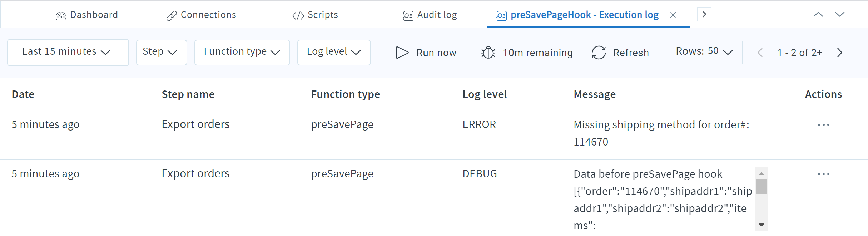
Task: Click the Refresh label
Action: pyautogui.click(x=631, y=53)
